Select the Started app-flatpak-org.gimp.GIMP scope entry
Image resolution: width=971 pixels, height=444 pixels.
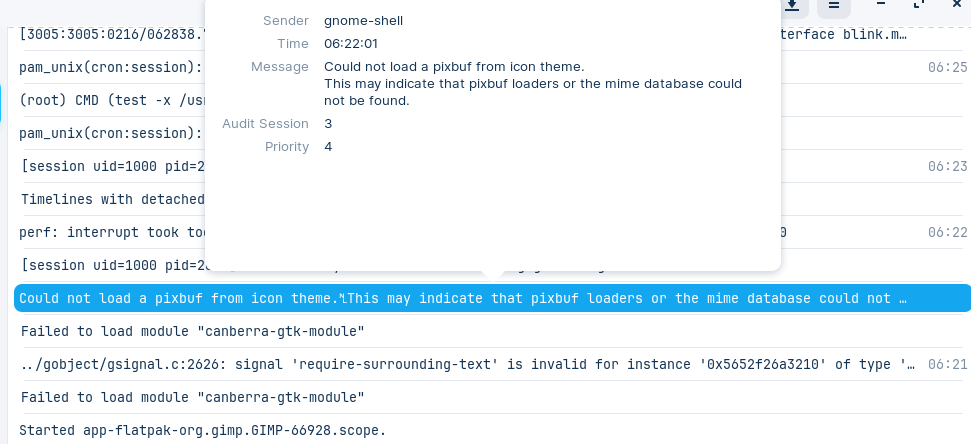pos(492,429)
